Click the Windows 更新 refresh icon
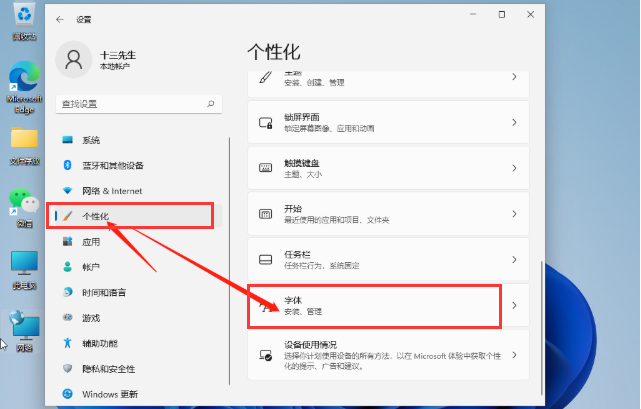 click(x=68, y=394)
